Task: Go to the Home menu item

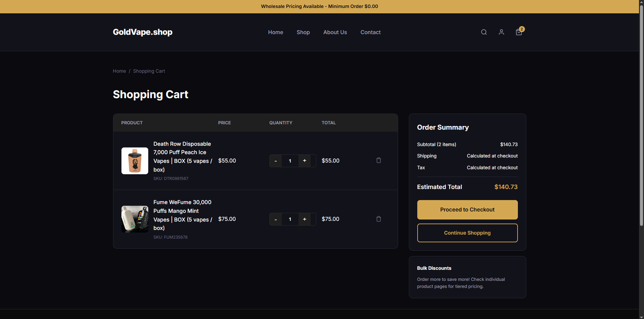Action: tap(275, 32)
